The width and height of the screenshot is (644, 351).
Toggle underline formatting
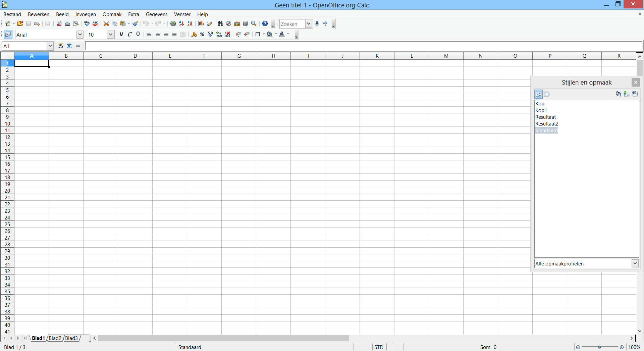138,34
